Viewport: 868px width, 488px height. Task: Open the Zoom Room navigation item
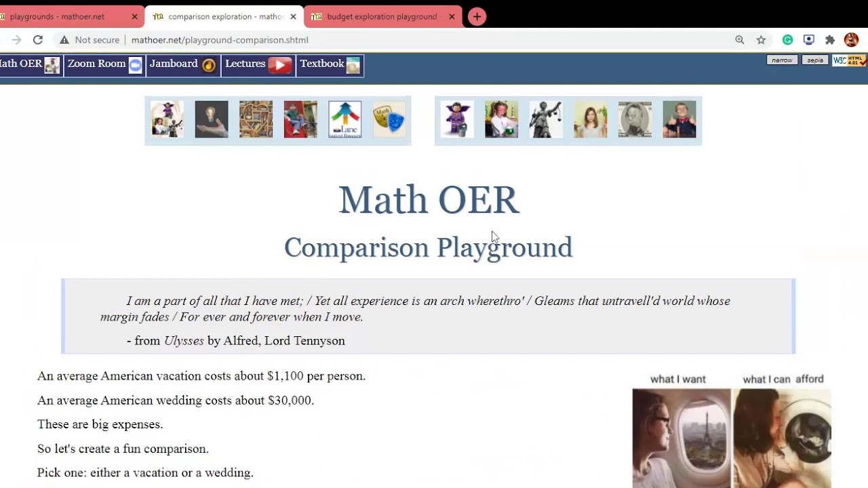[104, 65]
